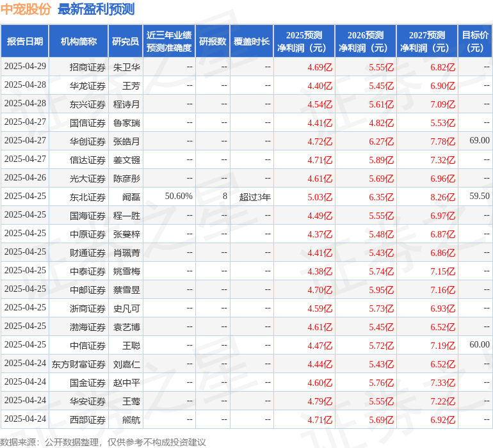Viewport: 493px width, 448px height.
Task: Click researcher 肖珮菁
Action: 126,253
